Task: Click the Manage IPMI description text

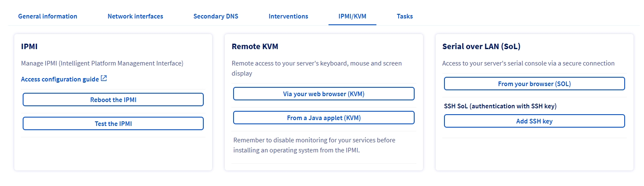Action: point(102,63)
